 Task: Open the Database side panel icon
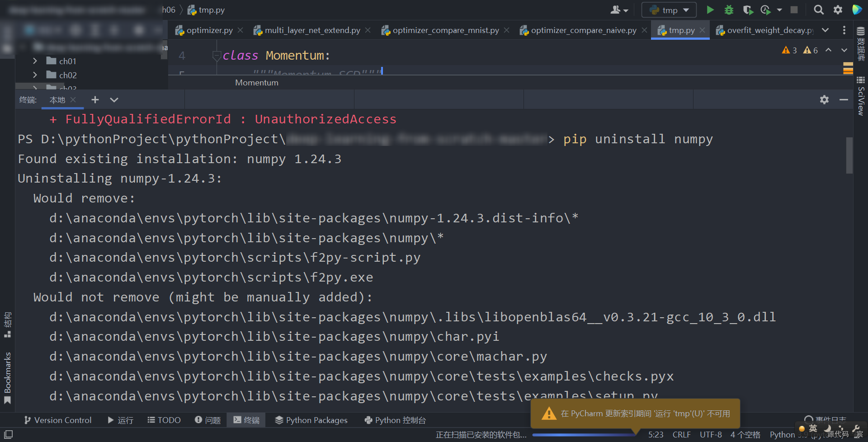pos(861,43)
